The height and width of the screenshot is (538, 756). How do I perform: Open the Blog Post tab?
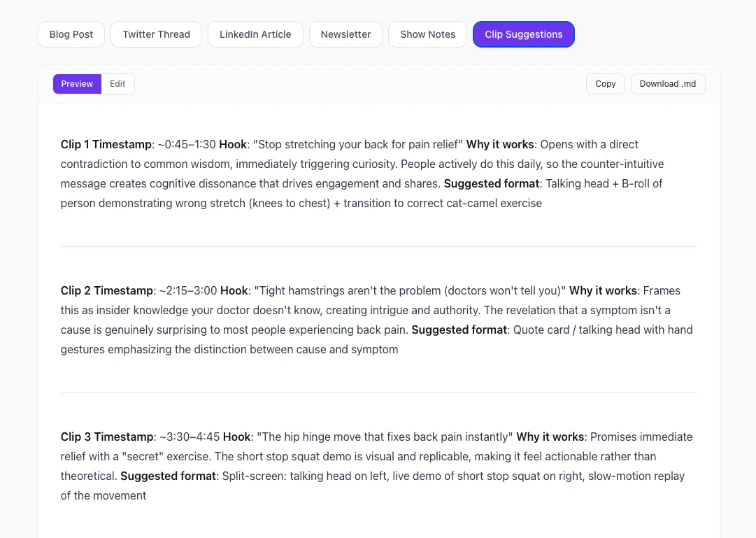[71, 34]
